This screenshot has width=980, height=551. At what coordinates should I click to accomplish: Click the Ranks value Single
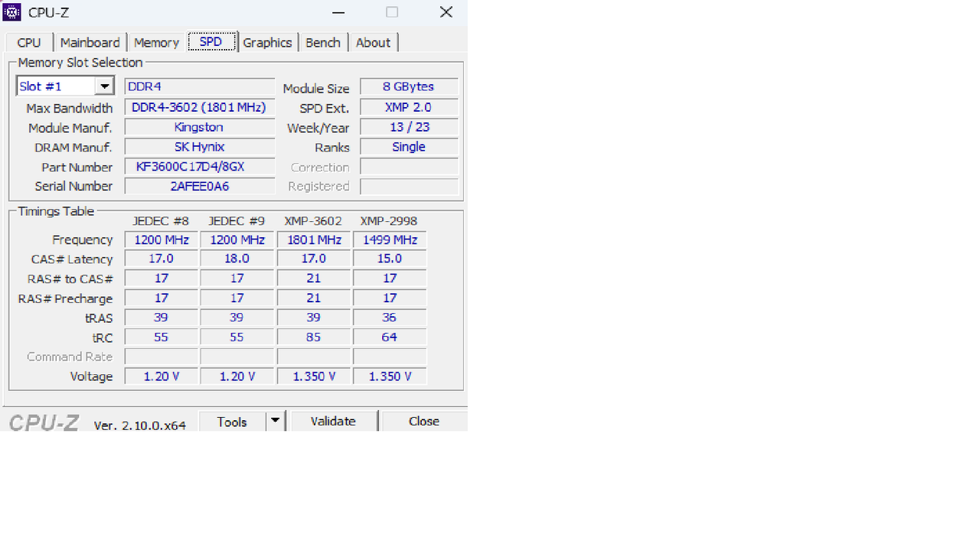[409, 147]
